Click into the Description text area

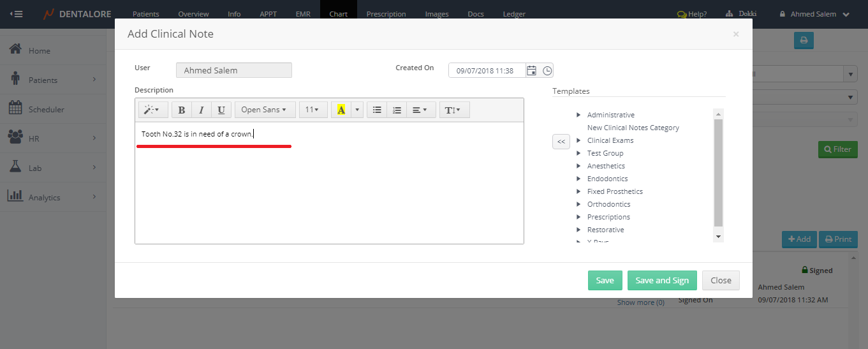tap(329, 191)
